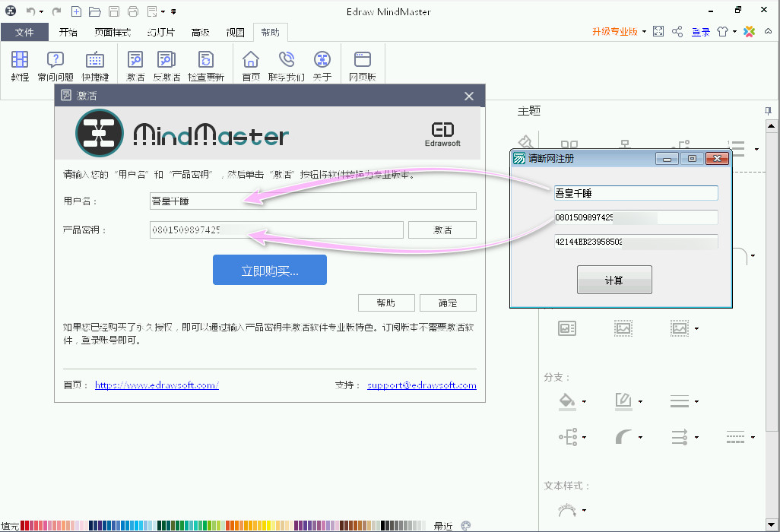Open the 网页版 web version icon

[363, 61]
